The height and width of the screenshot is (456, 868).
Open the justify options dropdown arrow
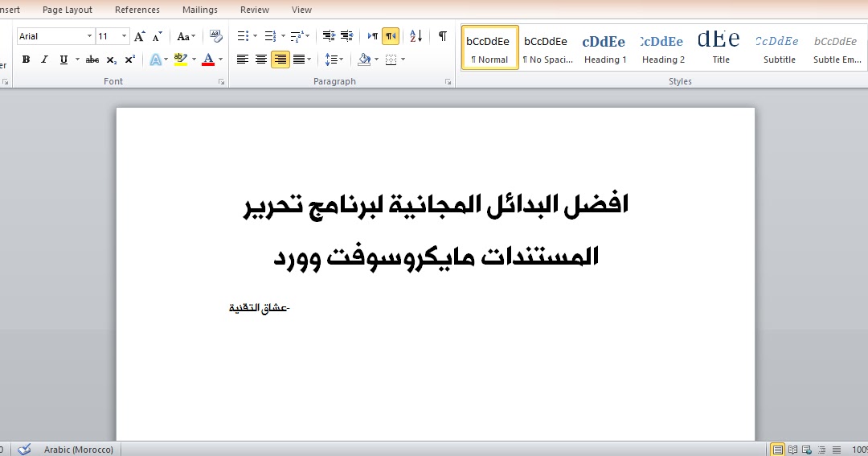[x=309, y=60]
